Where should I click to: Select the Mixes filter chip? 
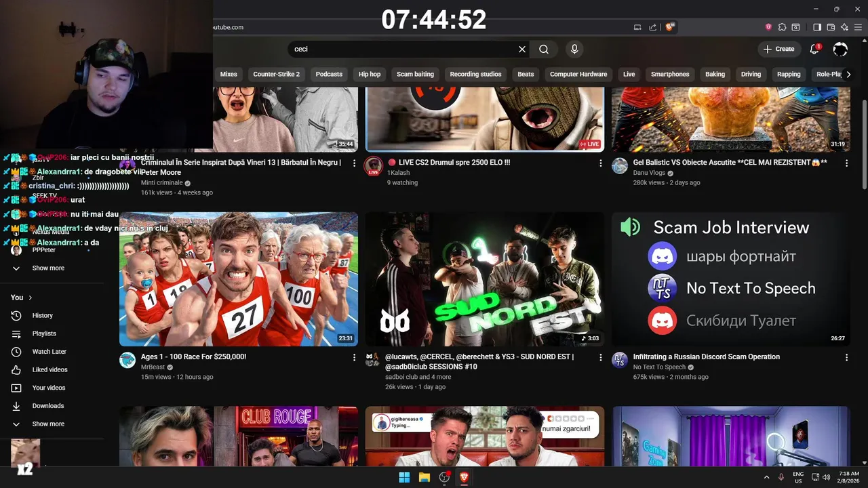coord(229,74)
